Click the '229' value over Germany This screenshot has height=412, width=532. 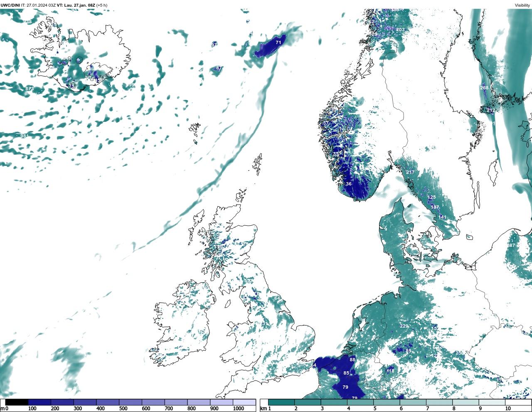404,326
